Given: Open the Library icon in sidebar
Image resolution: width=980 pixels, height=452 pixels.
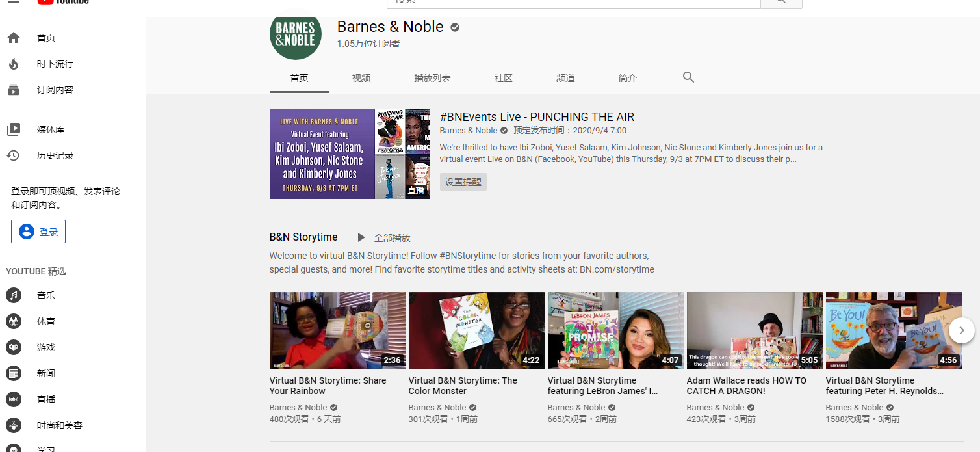Looking at the screenshot, I should point(14,129).
